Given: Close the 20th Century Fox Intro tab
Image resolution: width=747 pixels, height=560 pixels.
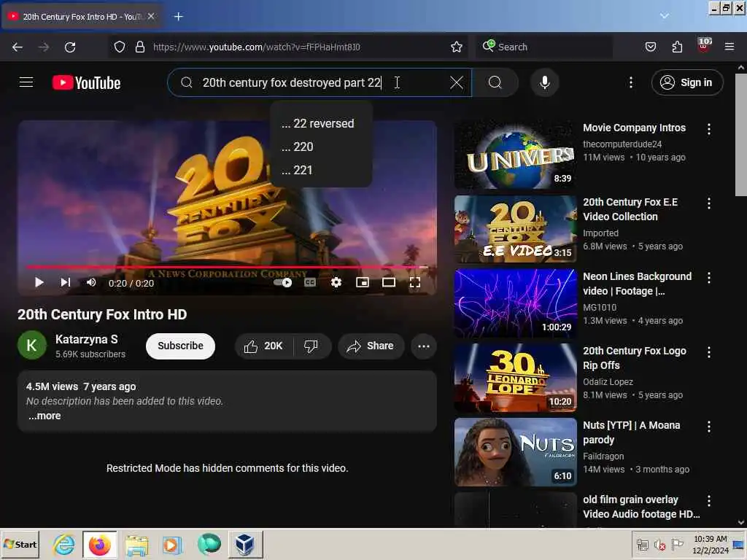Looking at the screenshot, I should pyautogui.click(x=151, y=16).
